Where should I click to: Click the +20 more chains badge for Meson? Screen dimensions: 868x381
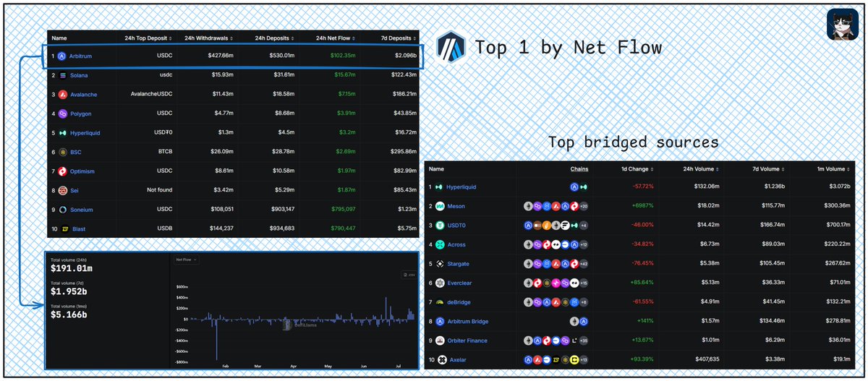583,206
